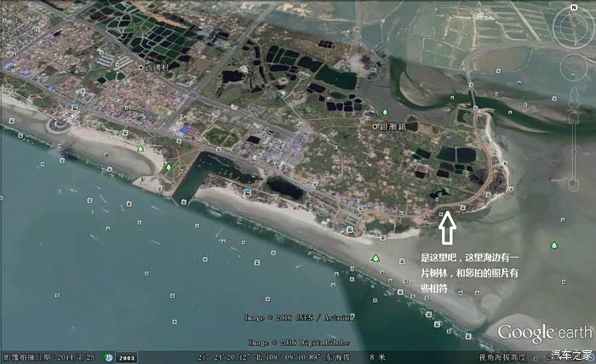The image size is (596, 364).
Task: Click the 视角海拔高度 eye altitude label
Action: [503, 357]
